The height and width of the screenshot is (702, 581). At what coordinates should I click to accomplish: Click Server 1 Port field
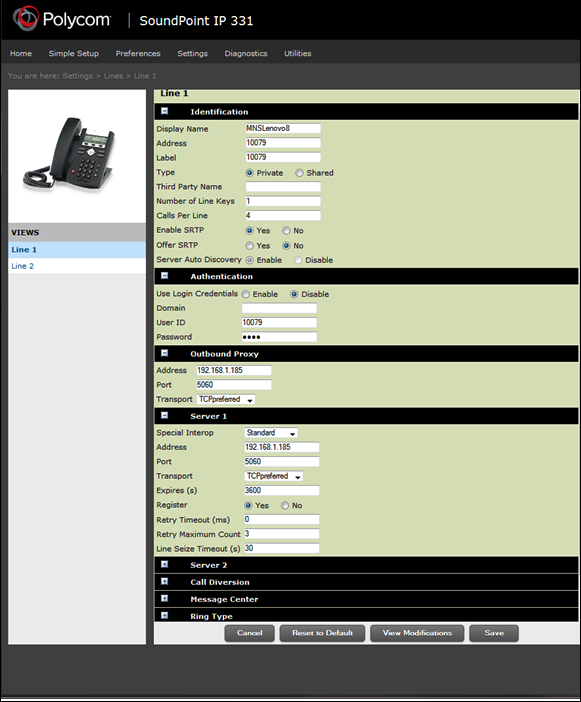tap(282, 462)
